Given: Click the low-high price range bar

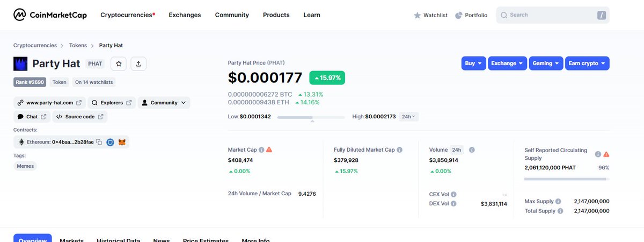Looking at the screenshot, I should click(312, 117).
